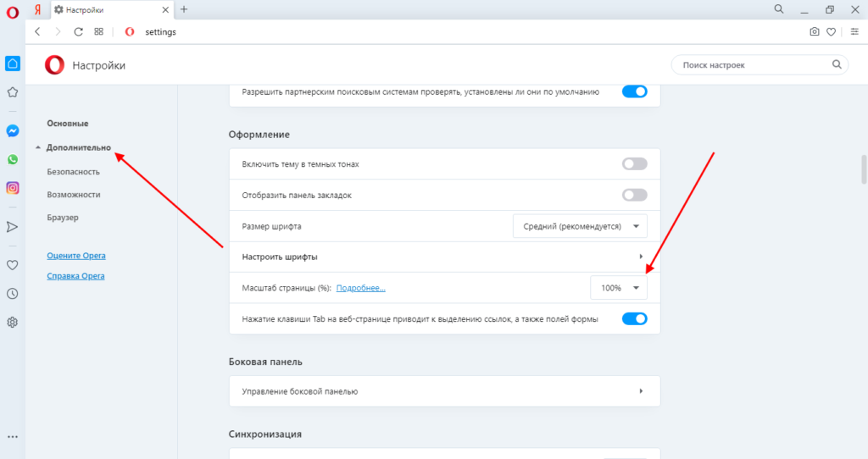Click the snapshot camera icon
This screenshot has width=868, height=459.
[x=815, y=32]
